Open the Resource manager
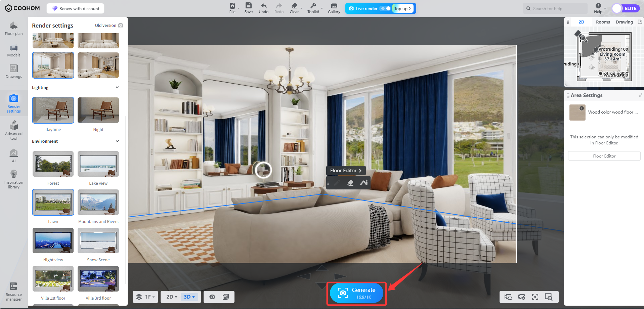 (x=14, y=292)
